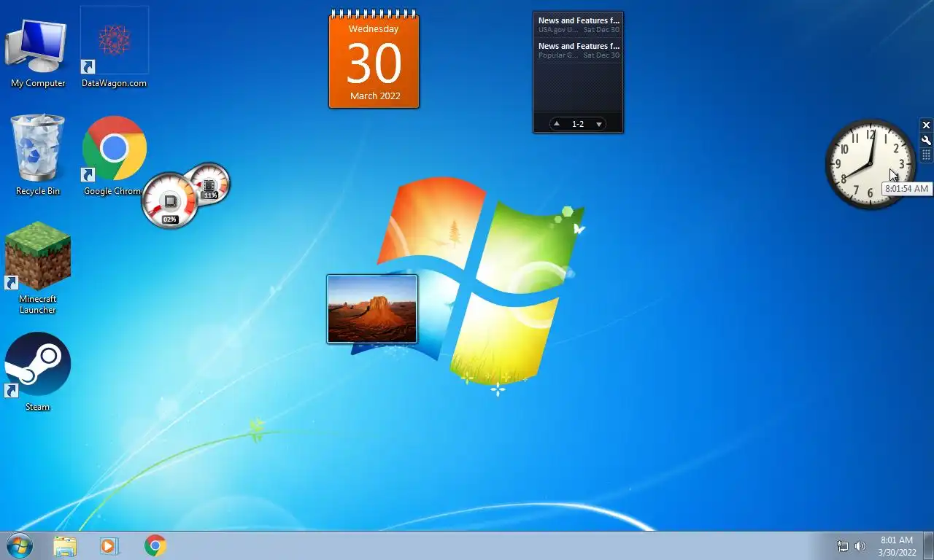Viewport: 934px width, 560px height.
Task: Open taskbar clock showing 8:01 AM
Action: coord(897,546)
